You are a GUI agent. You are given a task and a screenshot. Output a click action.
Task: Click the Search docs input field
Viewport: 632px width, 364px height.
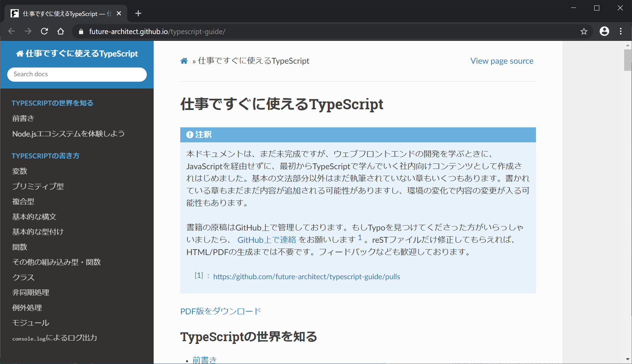click(x=77, y=74)
